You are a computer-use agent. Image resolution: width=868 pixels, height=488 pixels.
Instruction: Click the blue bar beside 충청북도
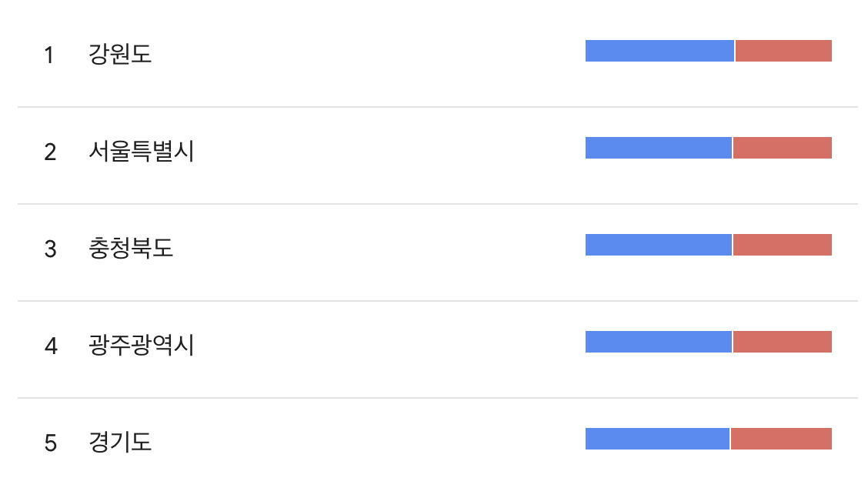pos(658,245)
